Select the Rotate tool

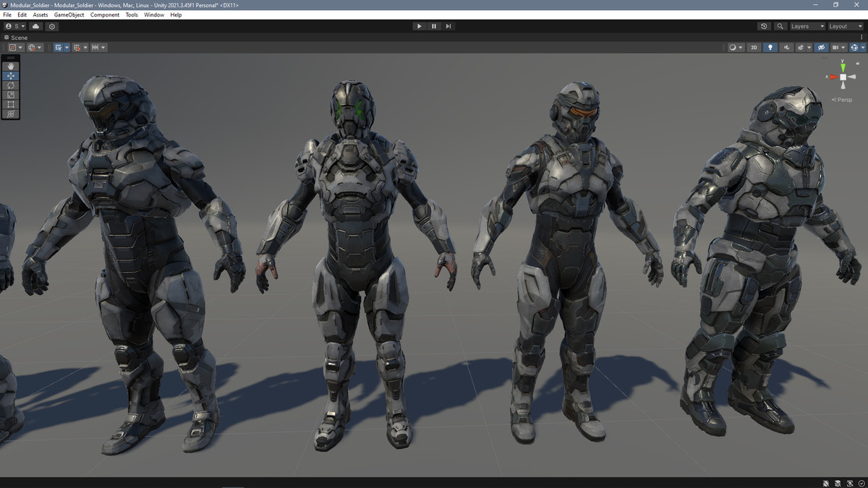pos(10,85)
